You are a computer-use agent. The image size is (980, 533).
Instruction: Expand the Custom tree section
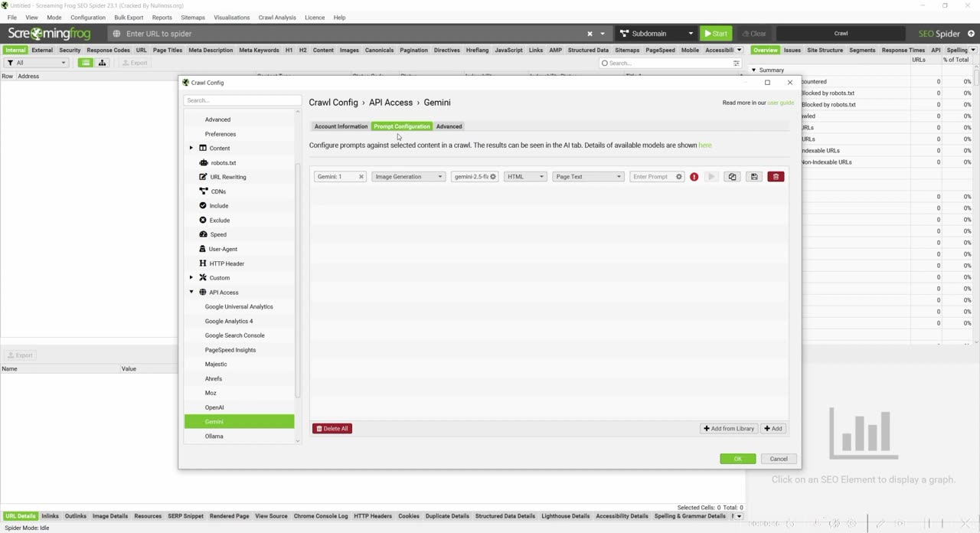click(x=191, y=278)
